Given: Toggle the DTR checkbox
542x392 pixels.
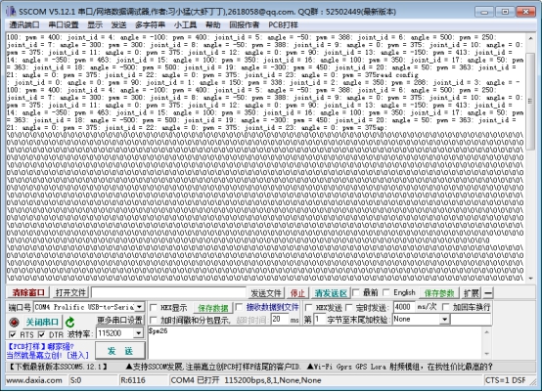Looking at the screenshot, I should point(41,334).
